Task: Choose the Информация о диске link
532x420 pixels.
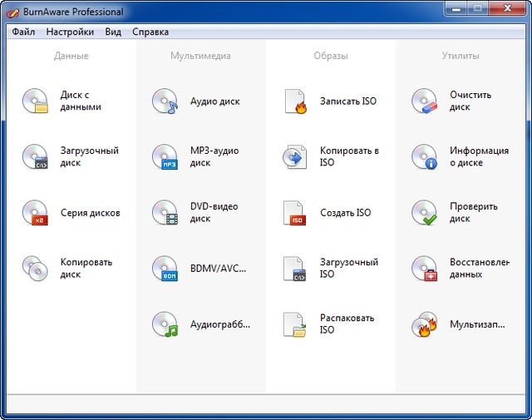Action: pyautogui.click(x=479, y=156)
